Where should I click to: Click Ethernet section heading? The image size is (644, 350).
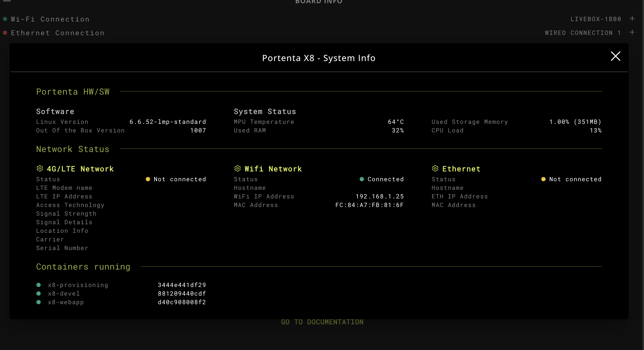[461, 169]
